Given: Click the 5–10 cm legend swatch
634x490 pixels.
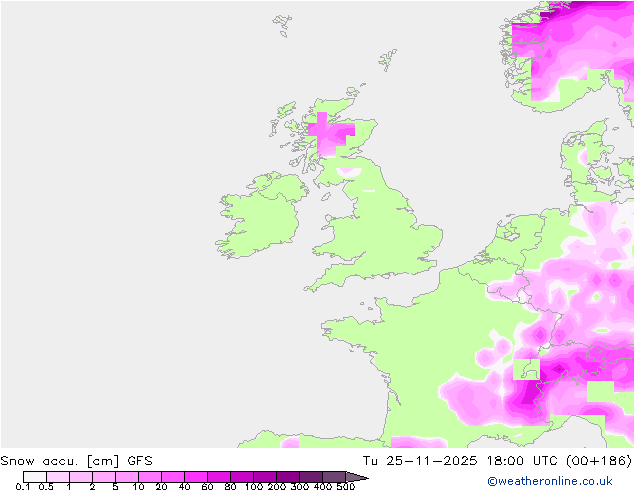Looking at the screenshot, I should 127,477.
